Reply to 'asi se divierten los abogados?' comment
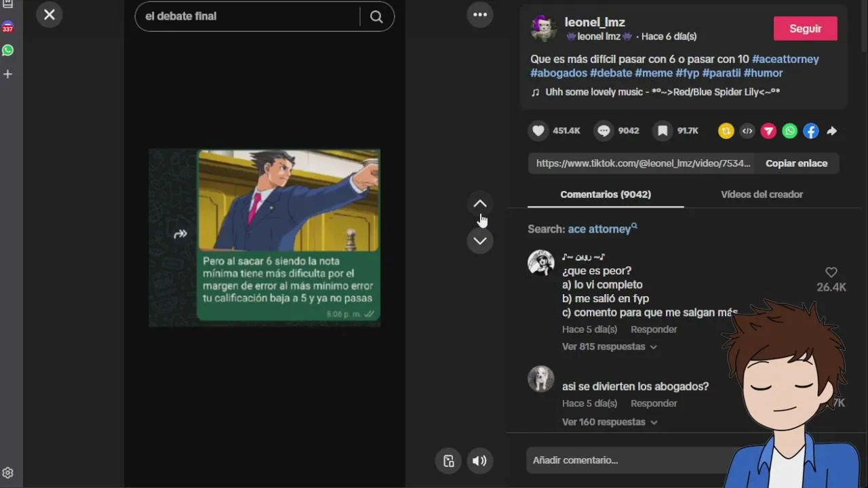The width and height of the screenshot is (868, 488). click(x=654, y=403)
